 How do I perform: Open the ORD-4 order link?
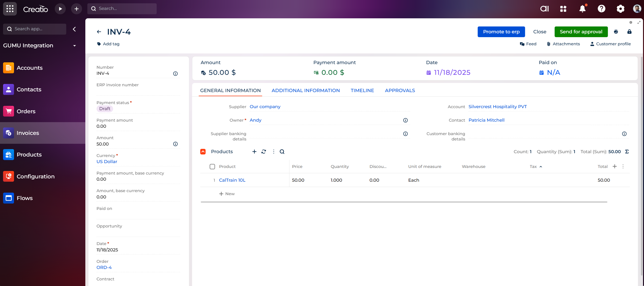[x=104, y=267]
